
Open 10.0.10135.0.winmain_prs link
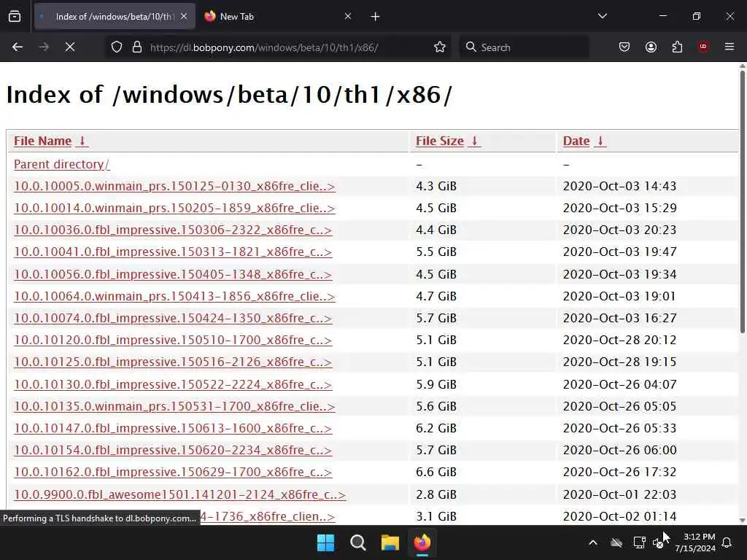tap(174, 406)
